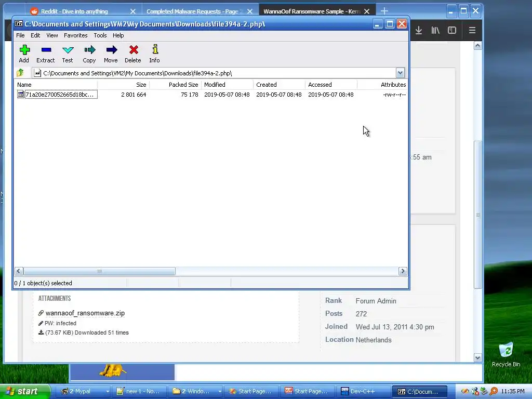Viewport: 532px width, 399px height.
Task: Click the Windows Start button
Action: pos(24,391)
